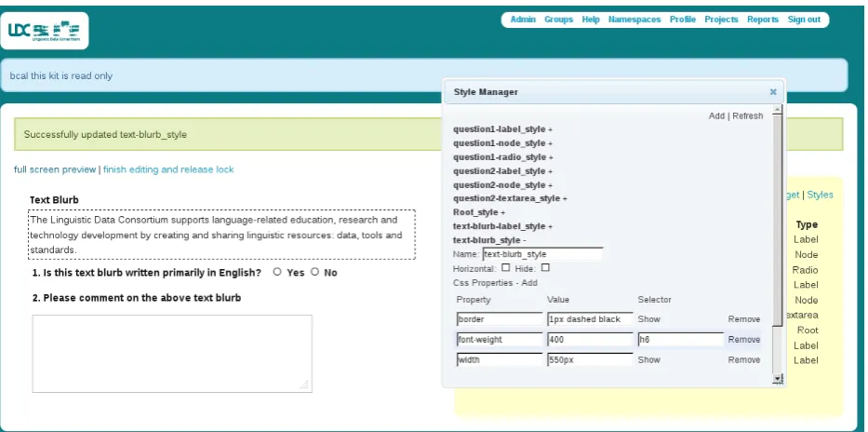Open the Admin menu
Screen dimensions: 868x432
coord(523,20)
